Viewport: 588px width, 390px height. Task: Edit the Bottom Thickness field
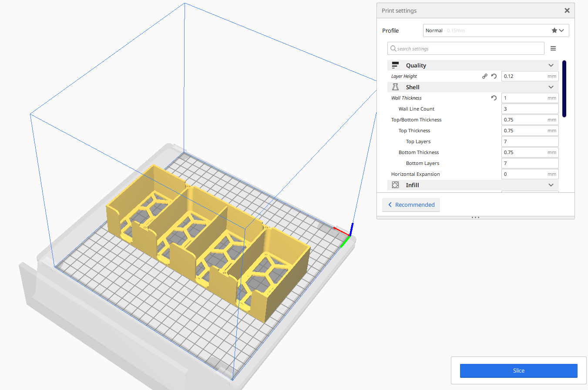[x=530, y=152]
